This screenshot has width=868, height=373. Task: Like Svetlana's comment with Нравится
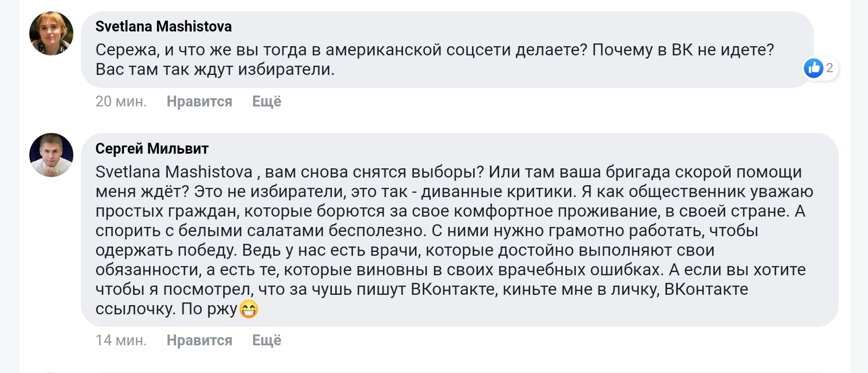pos(199,102)
